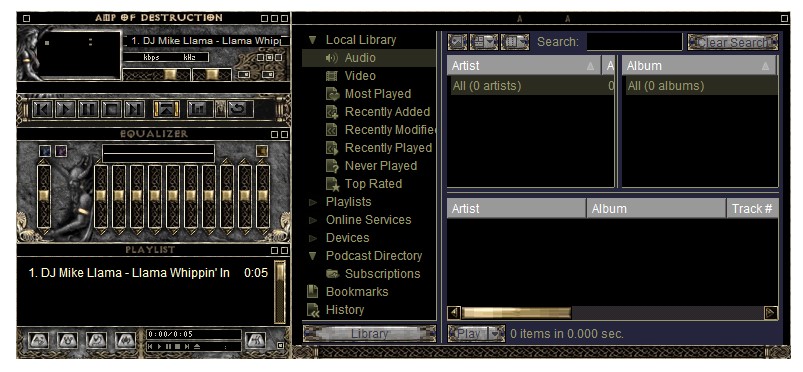Stop playback with the Stop button

pyautogui.click(x=110, y=109)
